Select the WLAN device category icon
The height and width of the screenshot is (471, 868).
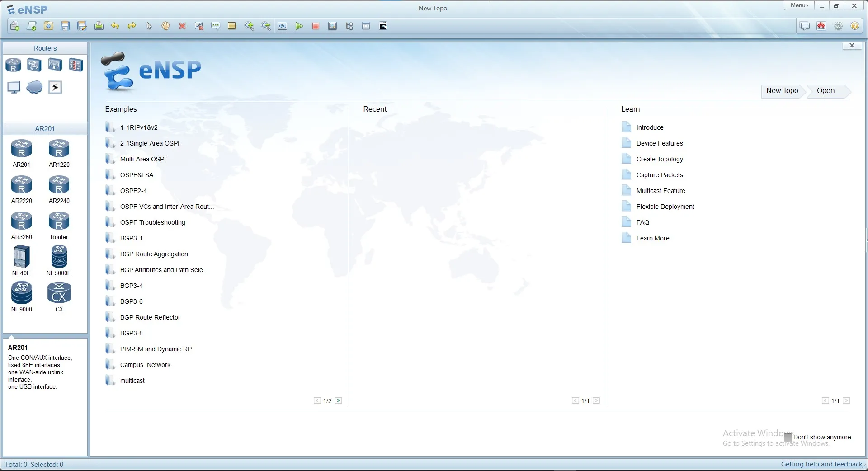click(x=55, y=65)
